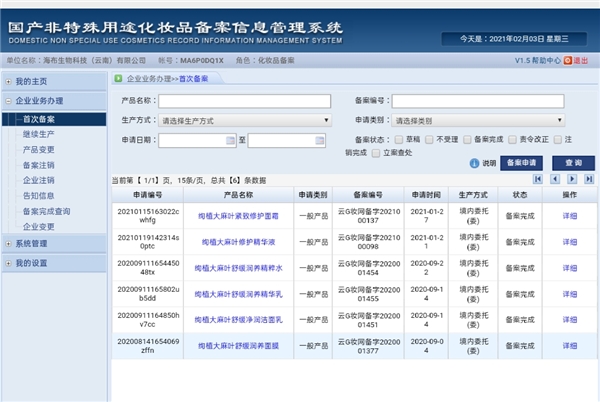600x402 pixels.
Task: Click the 备案编号 input field
Action: point(478,101)
